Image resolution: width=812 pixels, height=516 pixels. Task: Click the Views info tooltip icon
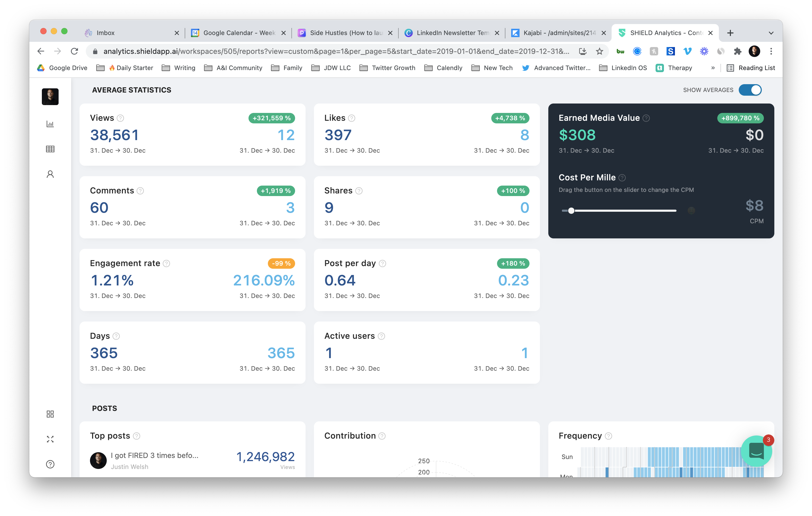point(120,118)
